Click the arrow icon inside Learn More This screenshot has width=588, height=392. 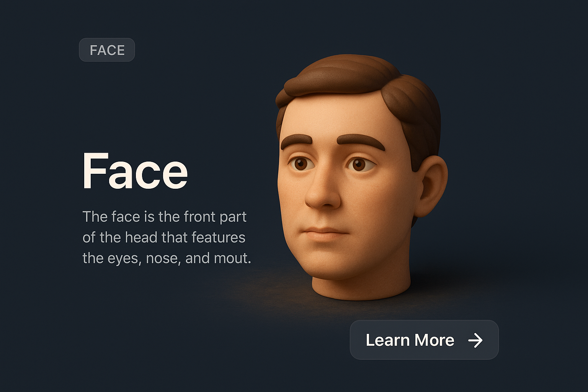(x=475, y=340)
